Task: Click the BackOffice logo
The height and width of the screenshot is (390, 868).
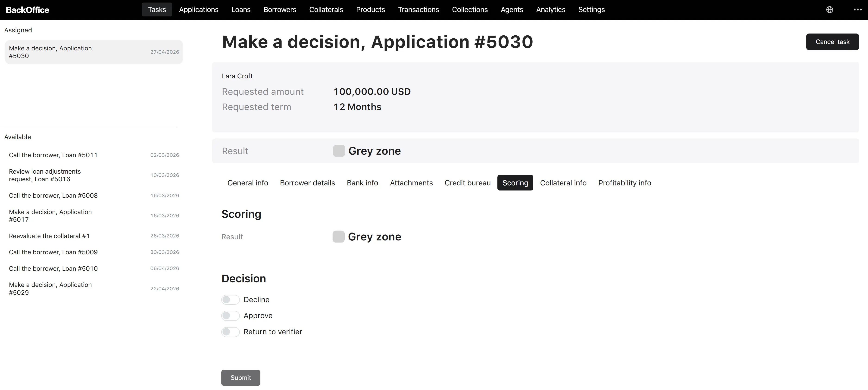Action: pyautogui.click(x=28, y=10)
